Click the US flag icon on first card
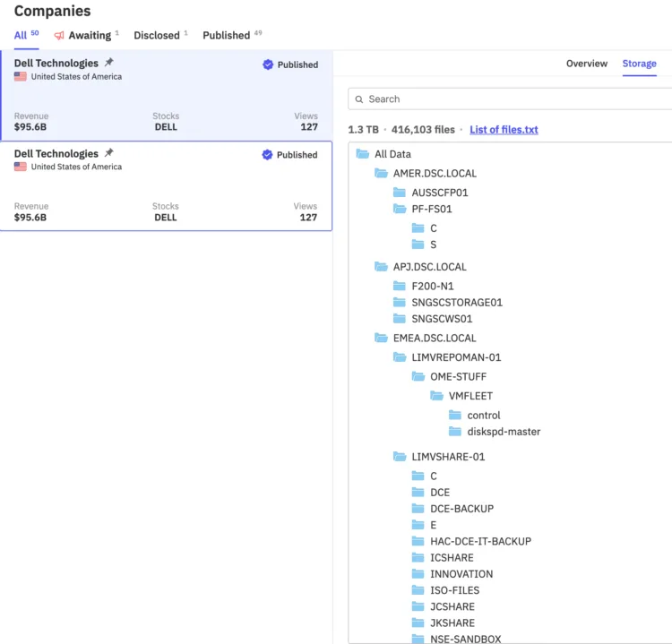This screenshot has width=672, height=644. coord(20,76)
